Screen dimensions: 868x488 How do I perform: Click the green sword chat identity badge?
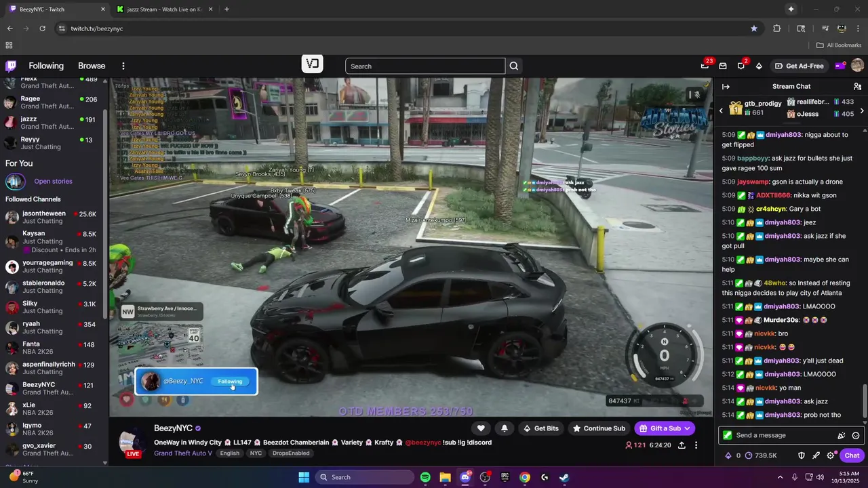pos(728,436)
